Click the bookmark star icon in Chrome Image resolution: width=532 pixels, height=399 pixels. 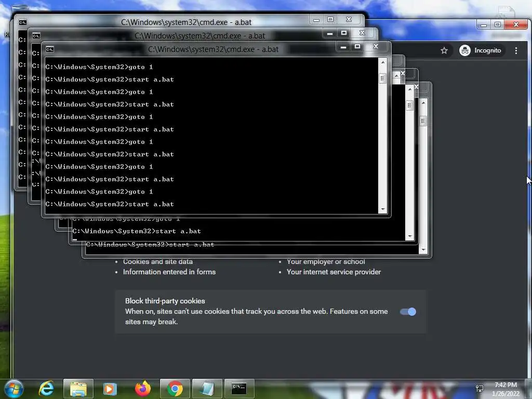[x=444, y=50]
